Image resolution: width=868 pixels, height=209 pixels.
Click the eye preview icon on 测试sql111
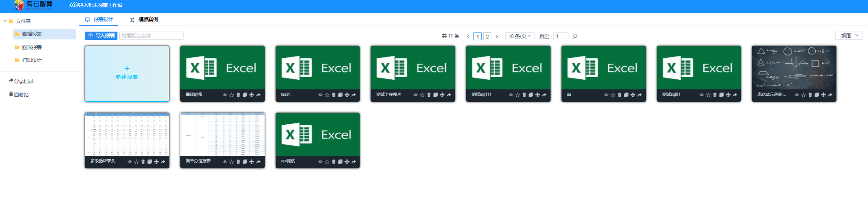click(x=511, y=95)
